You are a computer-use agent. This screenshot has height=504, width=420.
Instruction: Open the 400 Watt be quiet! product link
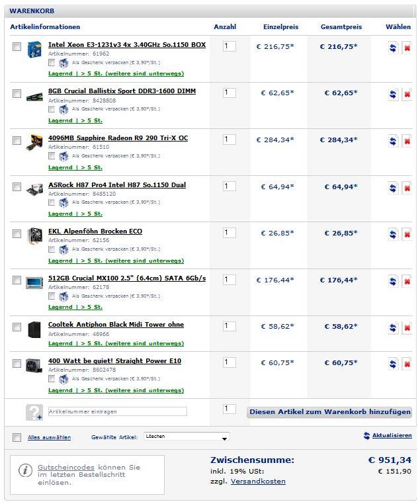[x=114, y=361]
